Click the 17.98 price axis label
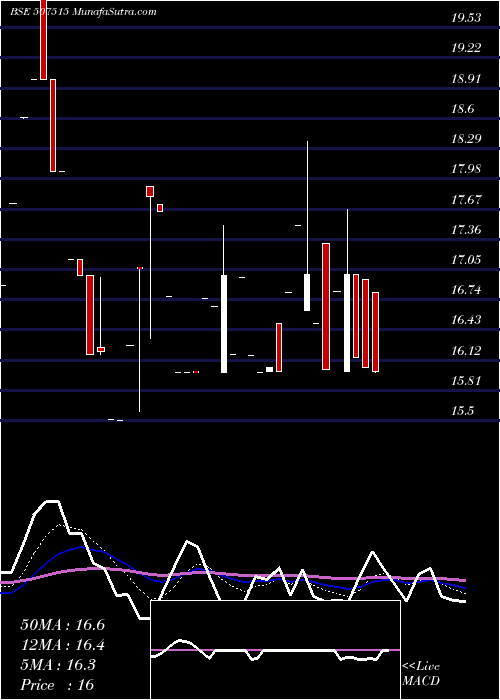Screen dimensions: 500x700 [466, 169]
